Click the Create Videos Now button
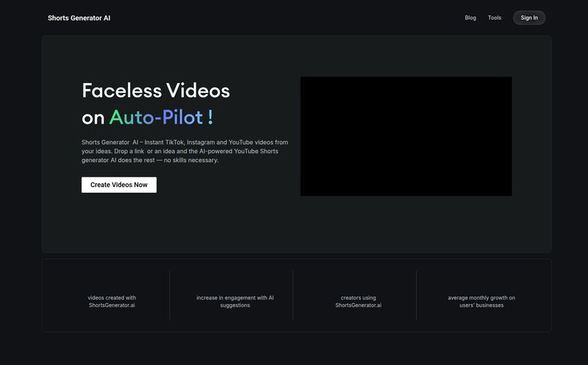588x365 pixels. [x=119, y=185]
